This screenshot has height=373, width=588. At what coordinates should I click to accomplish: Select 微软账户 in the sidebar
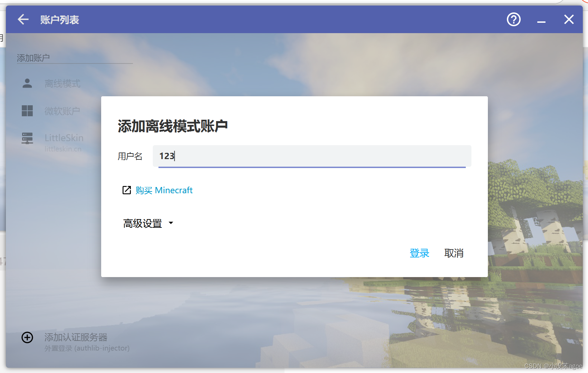pyautogui.click(x=62, y=111)
